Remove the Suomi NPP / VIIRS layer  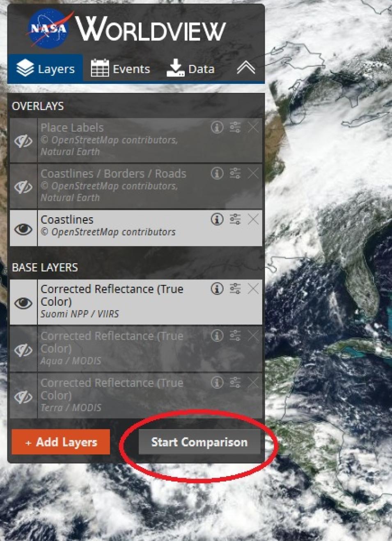[253, 289]
